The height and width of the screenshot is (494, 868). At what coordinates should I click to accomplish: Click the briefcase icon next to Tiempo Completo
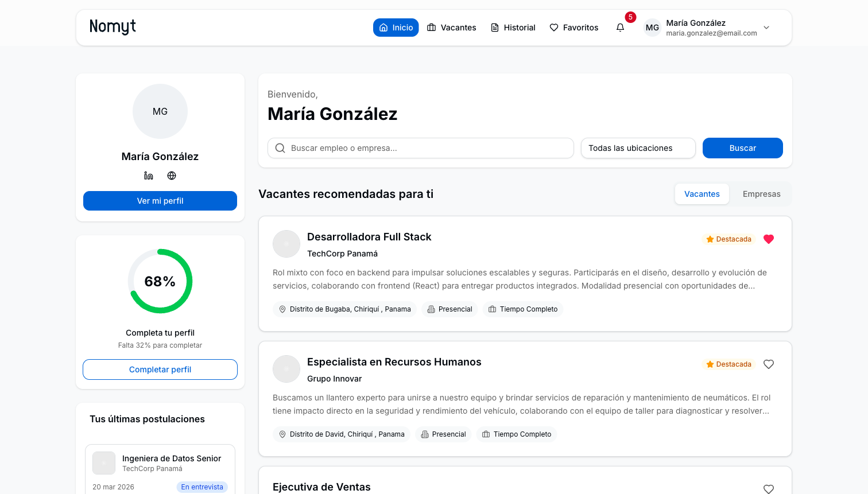tap(492, 309)
